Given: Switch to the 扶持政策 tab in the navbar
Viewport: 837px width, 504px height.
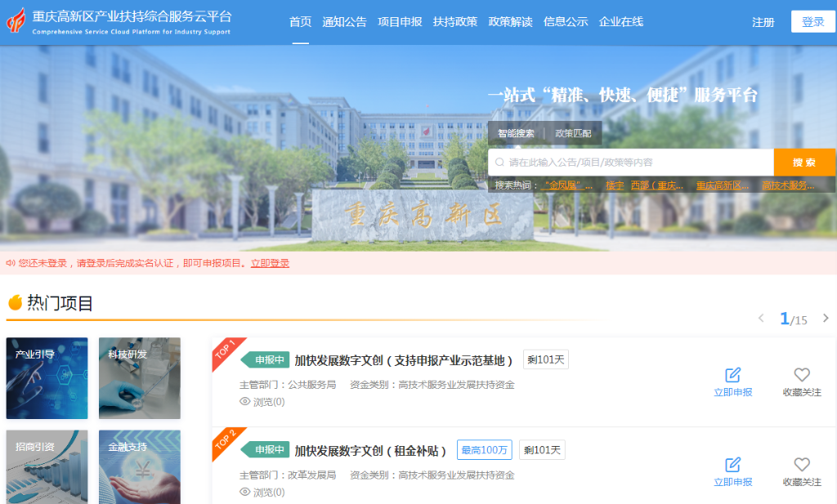Looking at the screenshot, I should [x=455, y=22].
